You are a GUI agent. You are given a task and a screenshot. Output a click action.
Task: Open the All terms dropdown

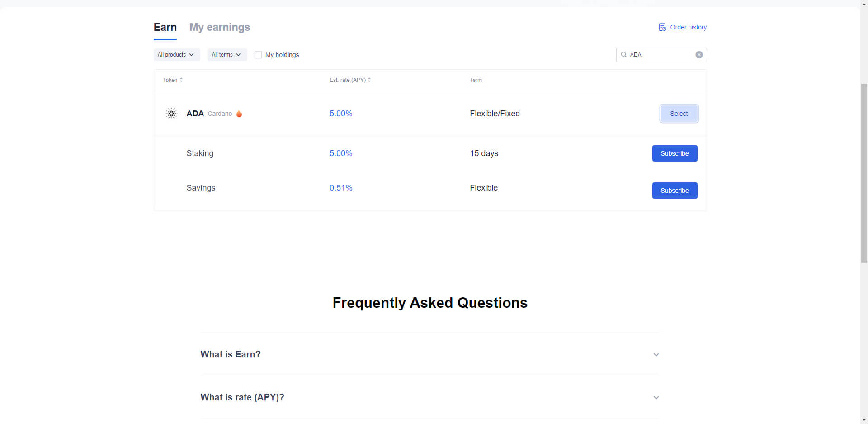[227, 55]
